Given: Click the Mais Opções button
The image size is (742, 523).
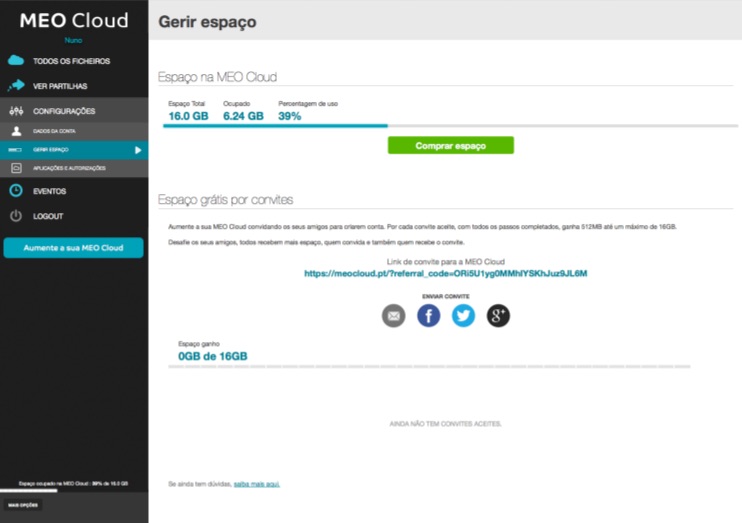Looking at the screenshot, I should click(x=23, y=505).
